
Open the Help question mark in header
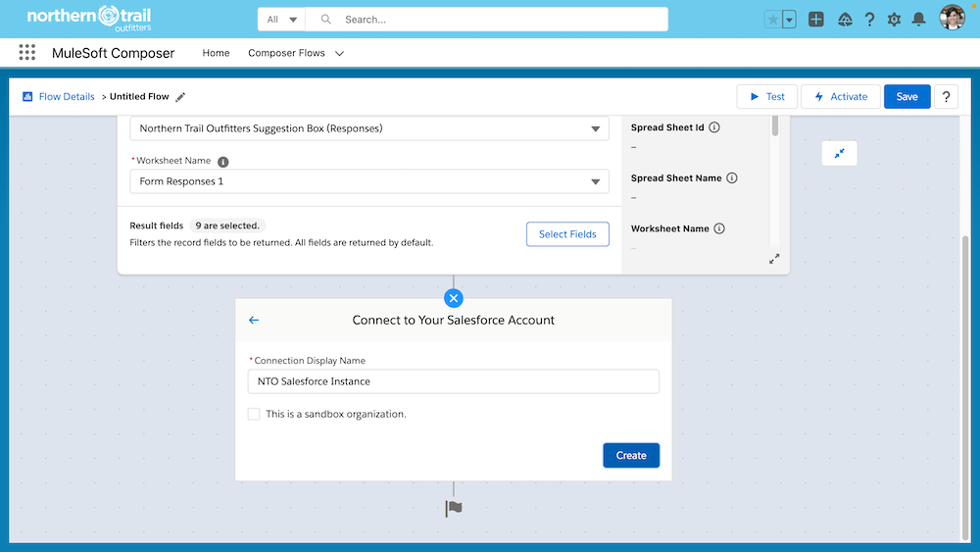[869, 20]
